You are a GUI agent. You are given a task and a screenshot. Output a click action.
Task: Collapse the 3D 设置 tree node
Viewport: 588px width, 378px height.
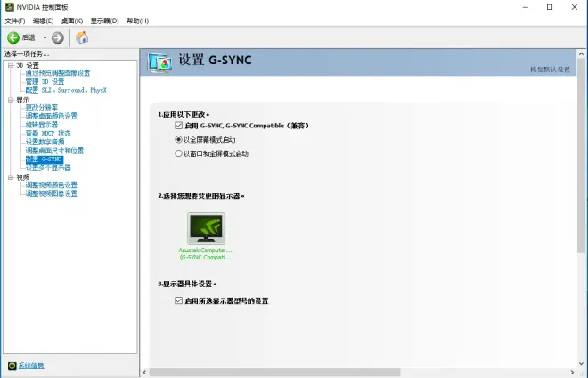point(10,65)
